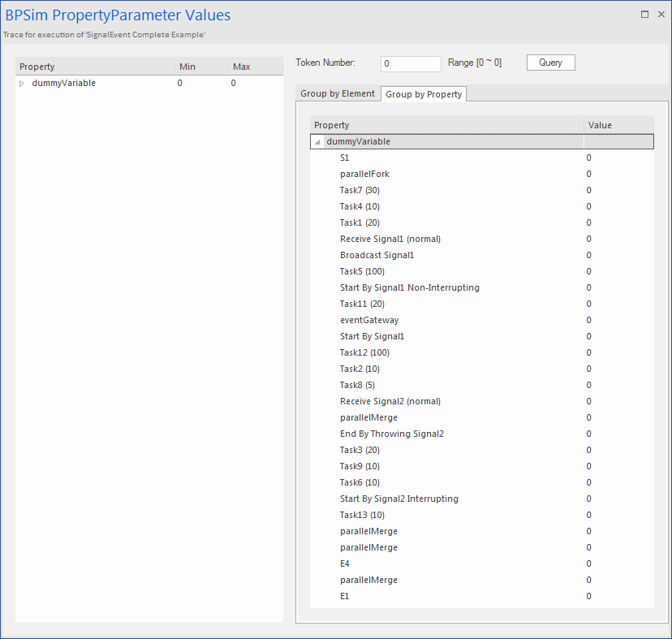
Task: Select End By Throwing Signal2 row
Action: point(391,434)
